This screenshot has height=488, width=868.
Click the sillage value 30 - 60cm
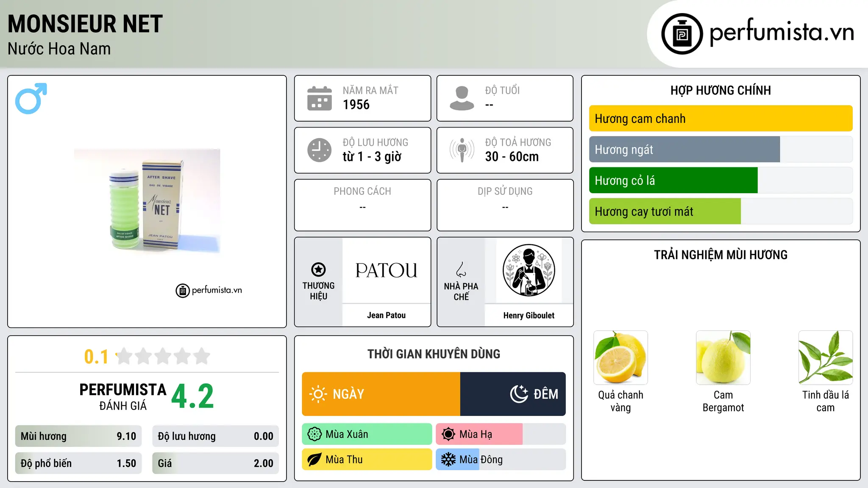(512, 157)
